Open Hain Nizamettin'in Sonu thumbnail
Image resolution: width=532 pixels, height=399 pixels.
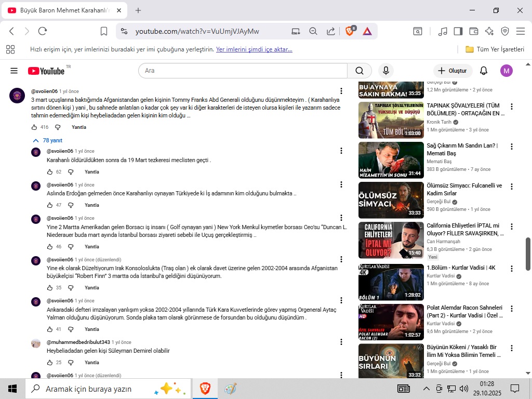[391, 160]
